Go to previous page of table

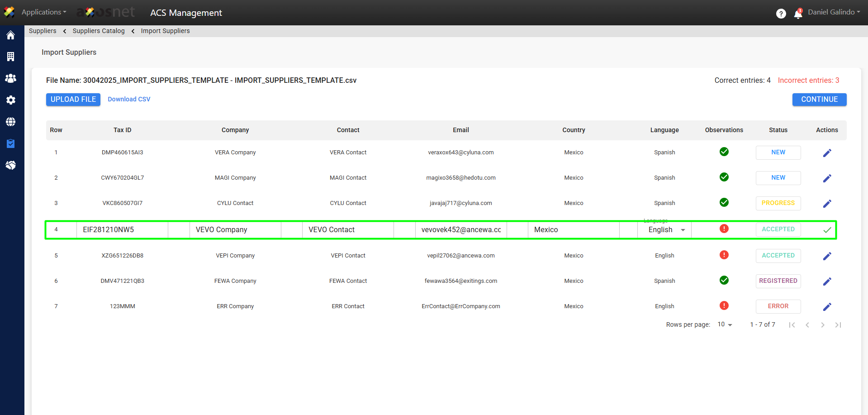(x=807, y=325)
